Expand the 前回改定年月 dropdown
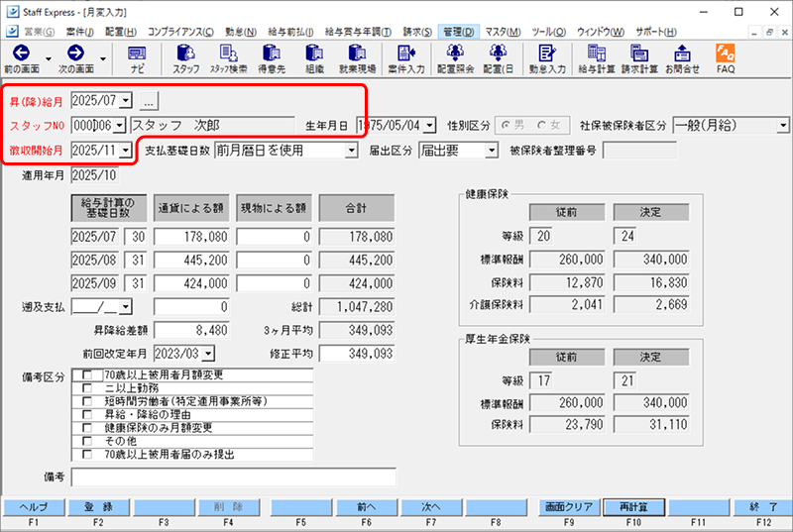The height and width of the screenshot is (532, 793). pos(208,353)
